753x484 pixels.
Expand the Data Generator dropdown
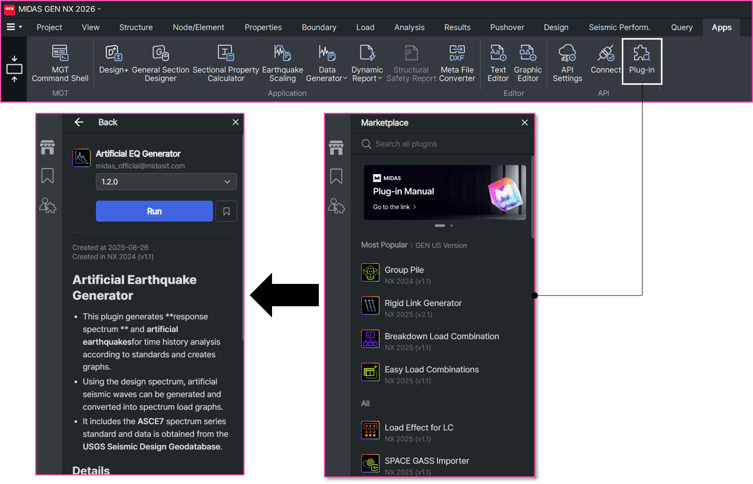click(327, 62)
